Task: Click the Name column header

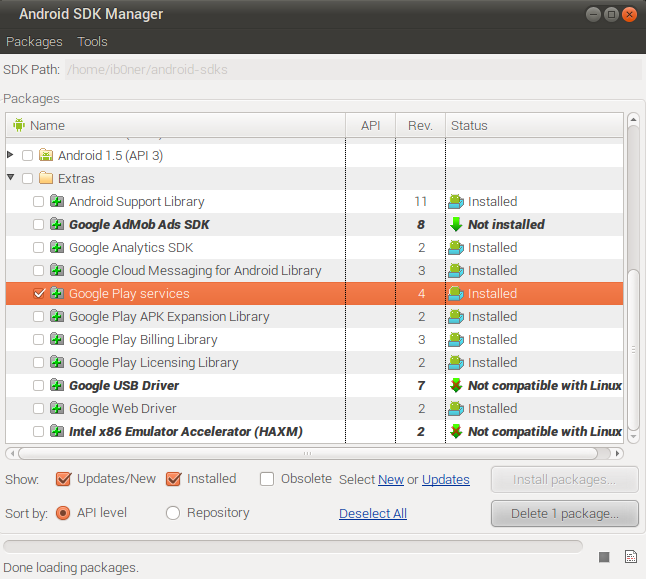Action: (176, 125)
